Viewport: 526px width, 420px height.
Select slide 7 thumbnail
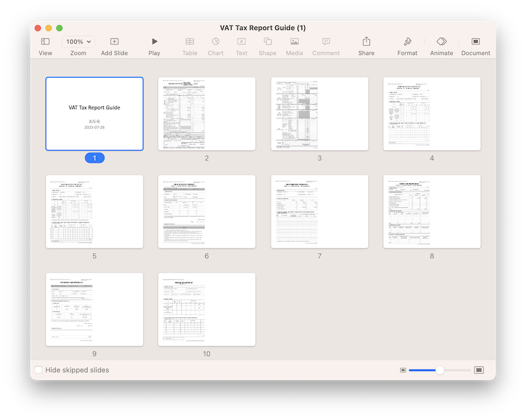pos(320,212)
